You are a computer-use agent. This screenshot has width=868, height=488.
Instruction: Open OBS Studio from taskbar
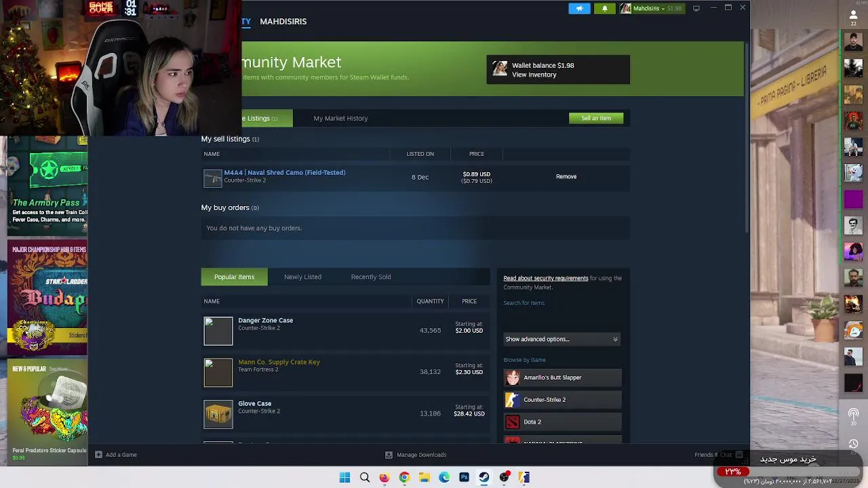(504, 477)
